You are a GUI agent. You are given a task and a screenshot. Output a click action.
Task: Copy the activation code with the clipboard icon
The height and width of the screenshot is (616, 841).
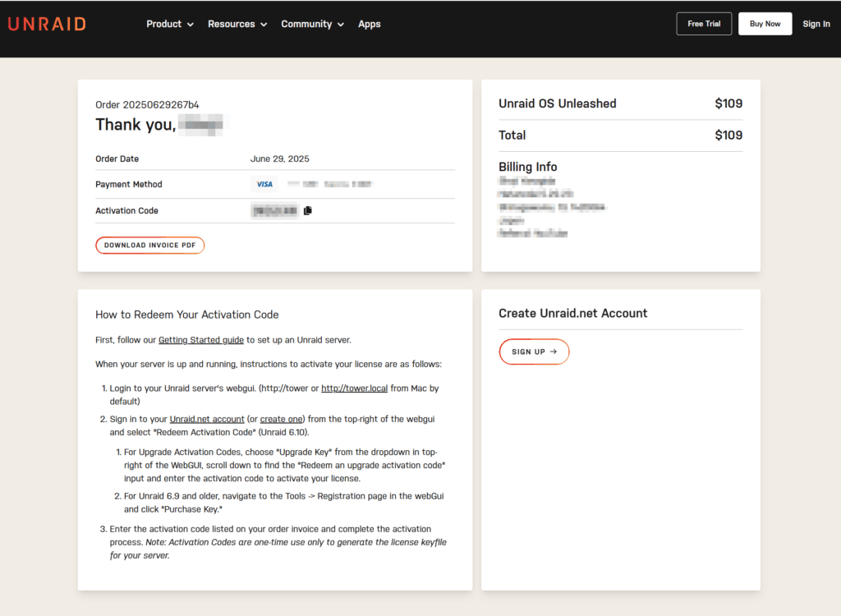coord(308,210)
